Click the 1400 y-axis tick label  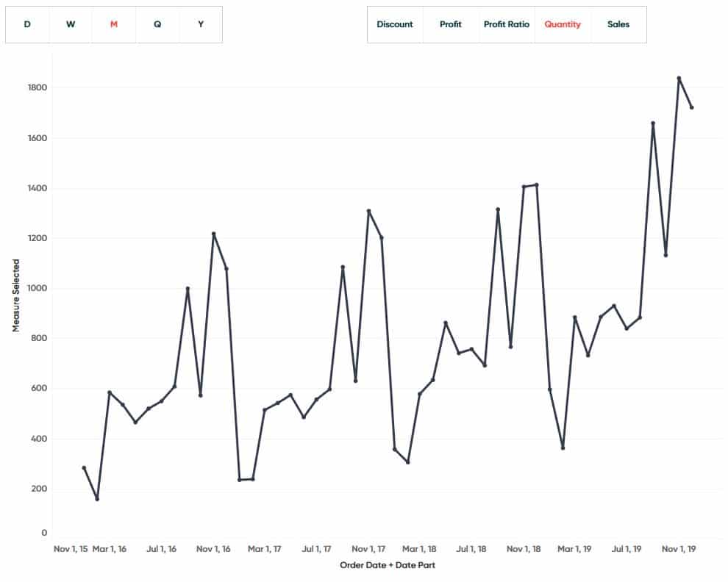38,188
